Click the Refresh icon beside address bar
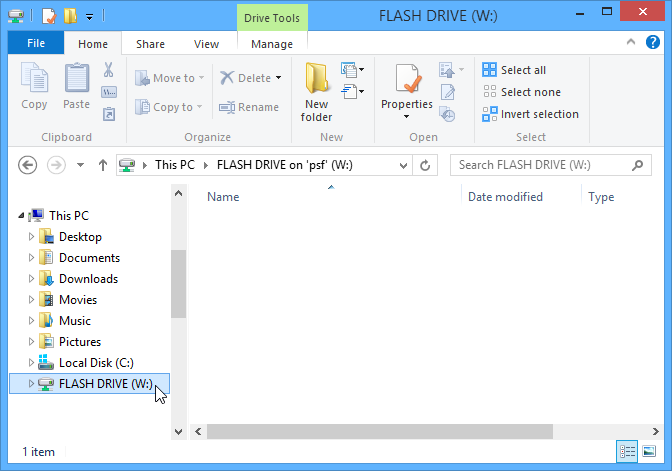Image resolution: width=672 pixels, height=471 pixels. pos(425,165)
